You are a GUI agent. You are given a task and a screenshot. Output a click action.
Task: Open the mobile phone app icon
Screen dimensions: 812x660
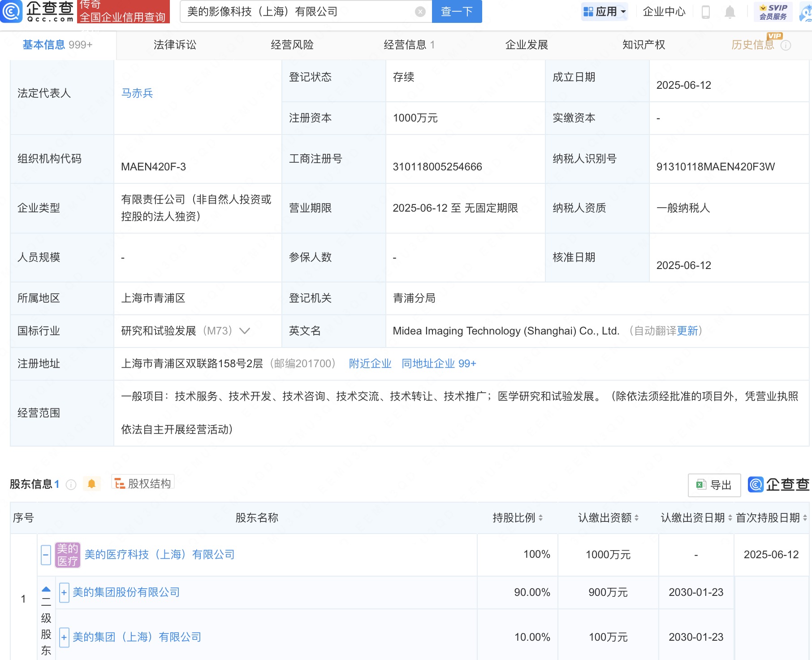(x=705, y=12)
